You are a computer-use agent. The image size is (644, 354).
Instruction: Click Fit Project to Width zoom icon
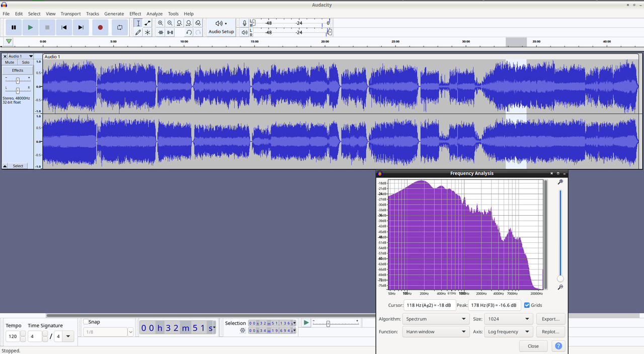click(x=189, y=23)
